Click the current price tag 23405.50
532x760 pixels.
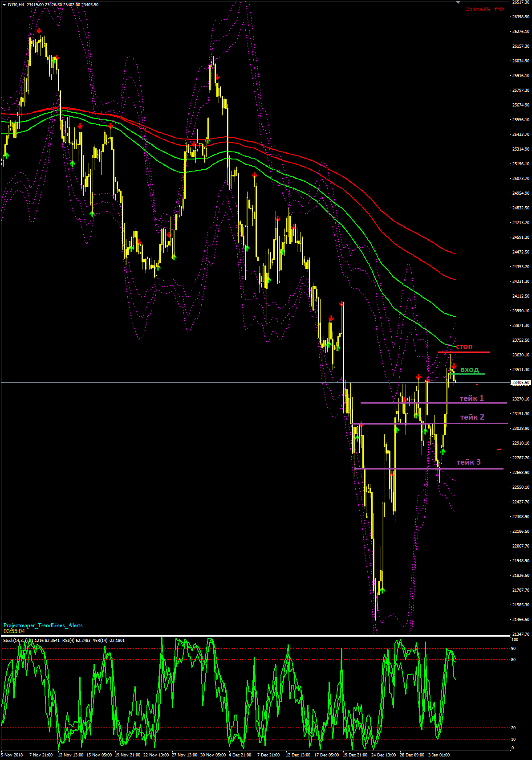(520, 383)
